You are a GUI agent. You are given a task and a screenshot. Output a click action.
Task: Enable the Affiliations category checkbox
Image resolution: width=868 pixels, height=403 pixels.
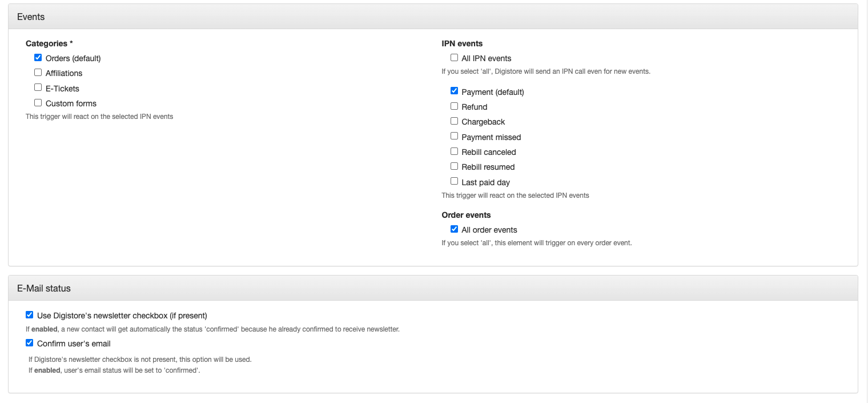tap(38, 73)
